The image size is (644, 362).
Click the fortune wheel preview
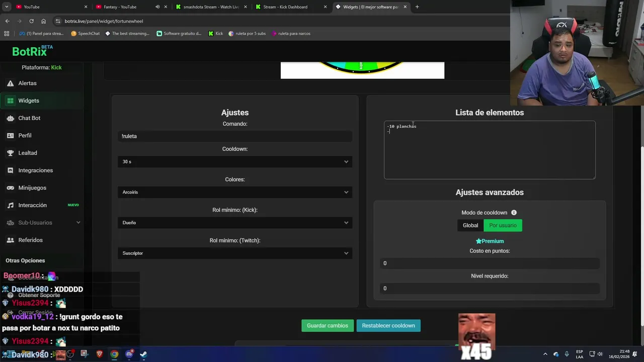(362, 70)
